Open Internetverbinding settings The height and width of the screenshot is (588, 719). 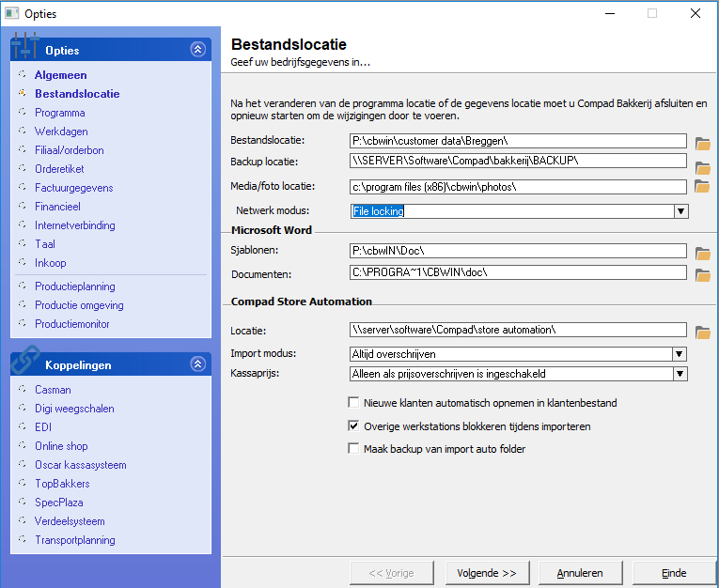coord(75,225)
